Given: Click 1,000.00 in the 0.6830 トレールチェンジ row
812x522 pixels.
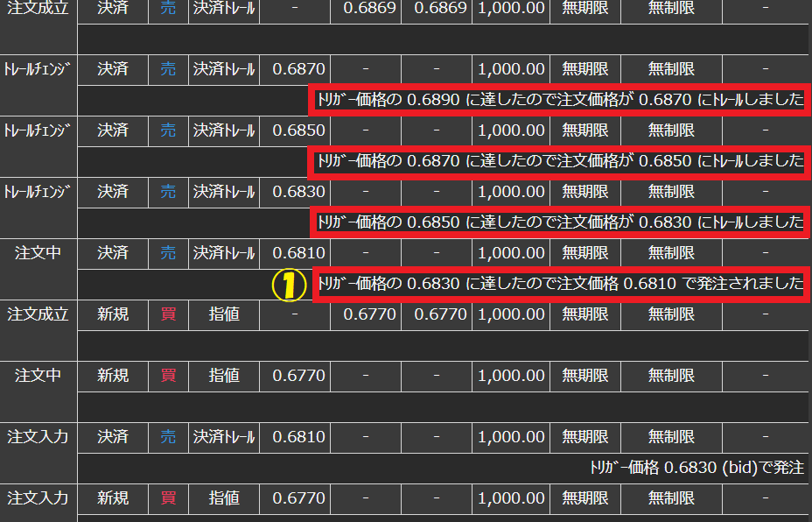Looking at the screenshot, I should coord(511,192).
